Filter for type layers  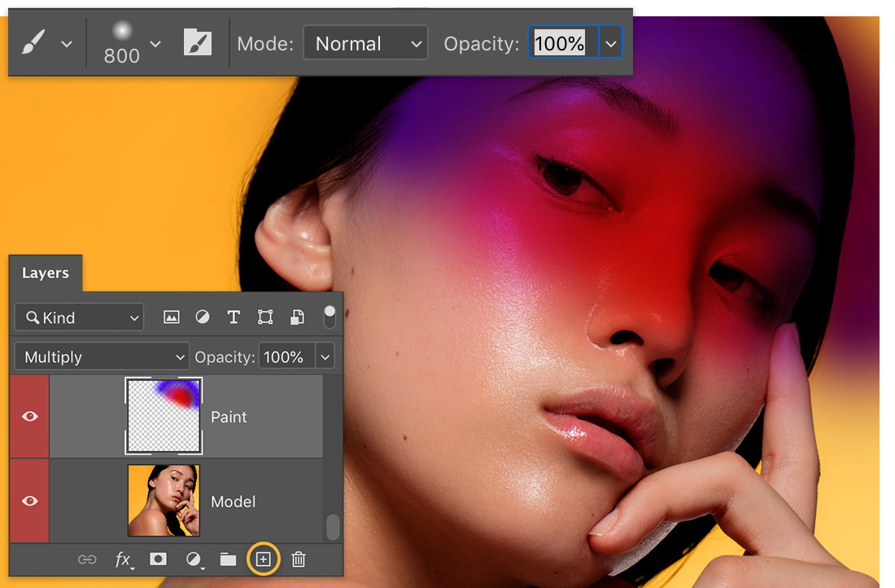[x=234, y=317]
